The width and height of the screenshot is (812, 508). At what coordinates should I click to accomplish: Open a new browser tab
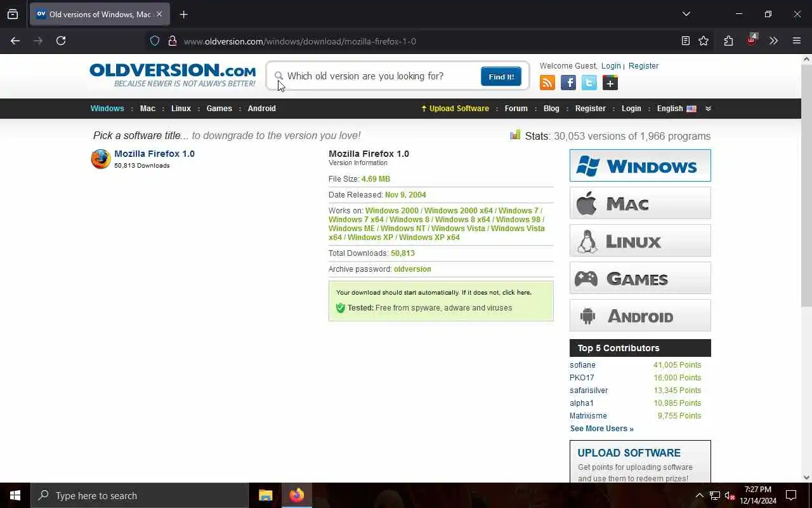point(183,14)
